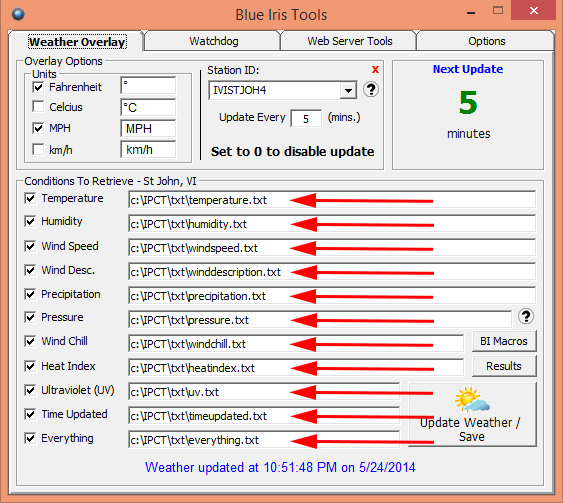563x503 pixels.
Task: Open help icon beside Pressure path field
Action: [526, 316]
